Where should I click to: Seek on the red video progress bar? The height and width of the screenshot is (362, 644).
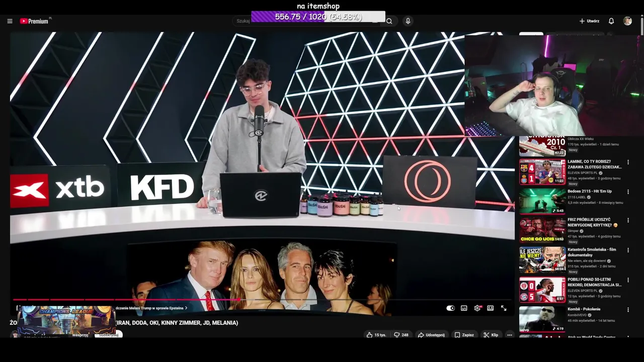point(262,300)
